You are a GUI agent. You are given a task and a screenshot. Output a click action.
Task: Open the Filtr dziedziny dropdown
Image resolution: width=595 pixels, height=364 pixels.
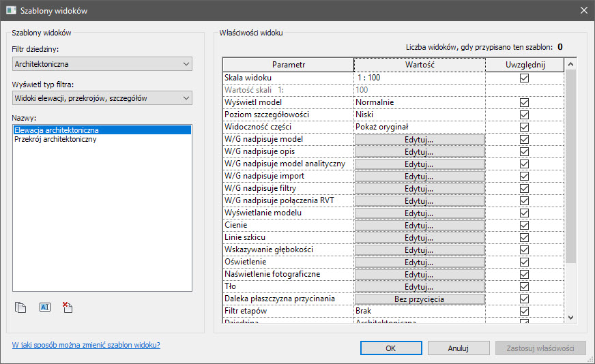point(102,64)
